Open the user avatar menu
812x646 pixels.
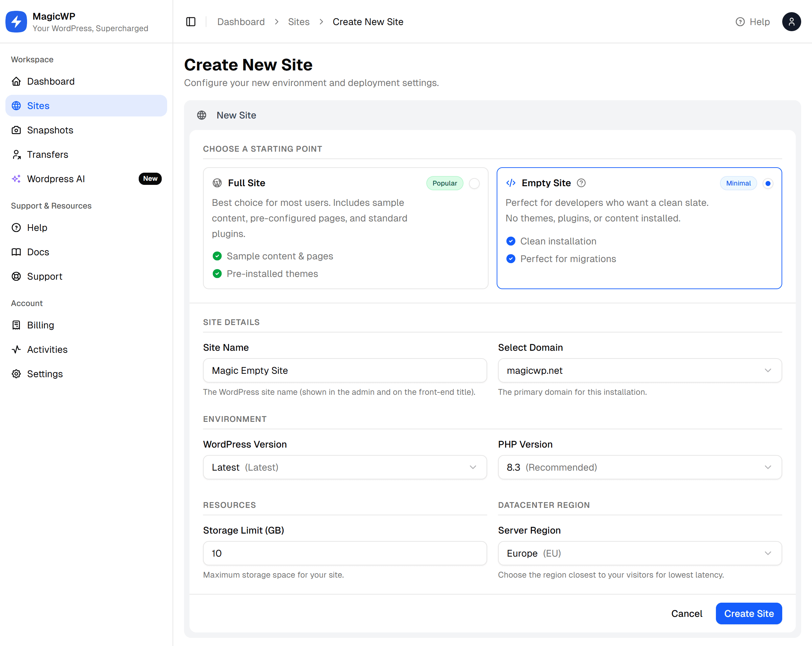[x=791, y=22]
